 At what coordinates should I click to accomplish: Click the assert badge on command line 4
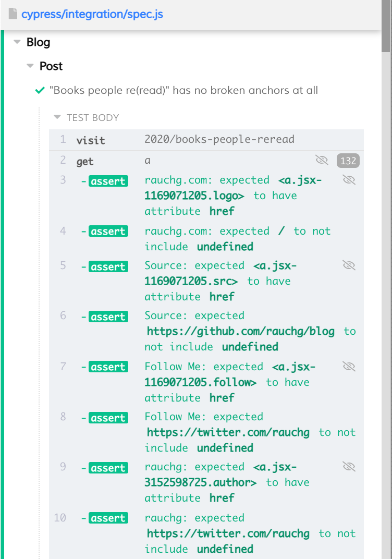click(x=108, y=231)
